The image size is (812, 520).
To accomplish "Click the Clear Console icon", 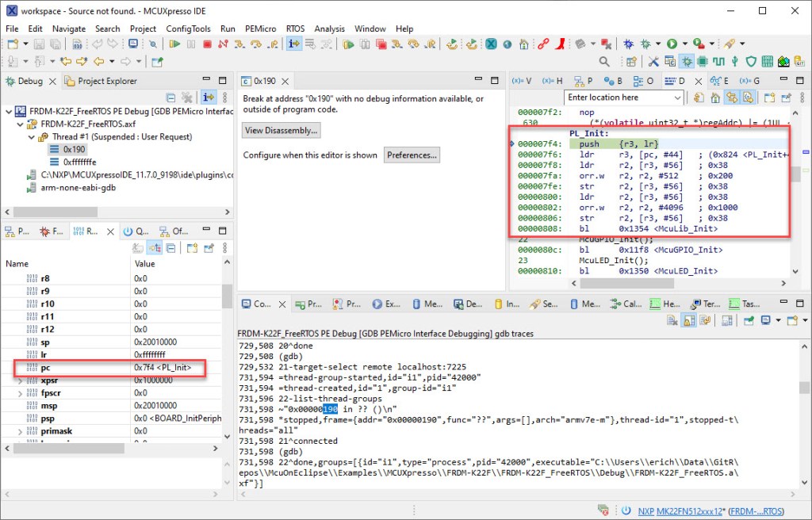I will pos(673,320).
